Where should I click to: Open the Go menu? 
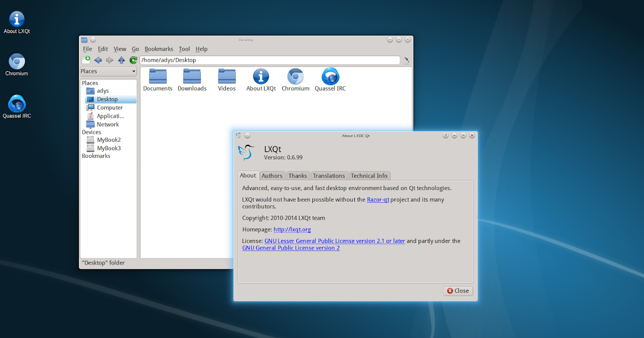(135, 49)
